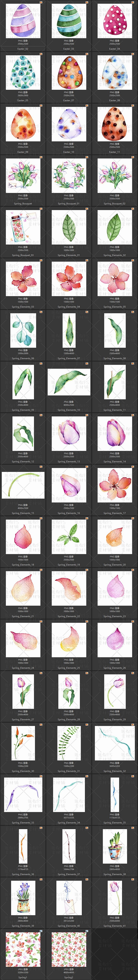Click the file name "Spring_Elements_09"
Screen dimensions: 138x980
click(x=23, y=410)
